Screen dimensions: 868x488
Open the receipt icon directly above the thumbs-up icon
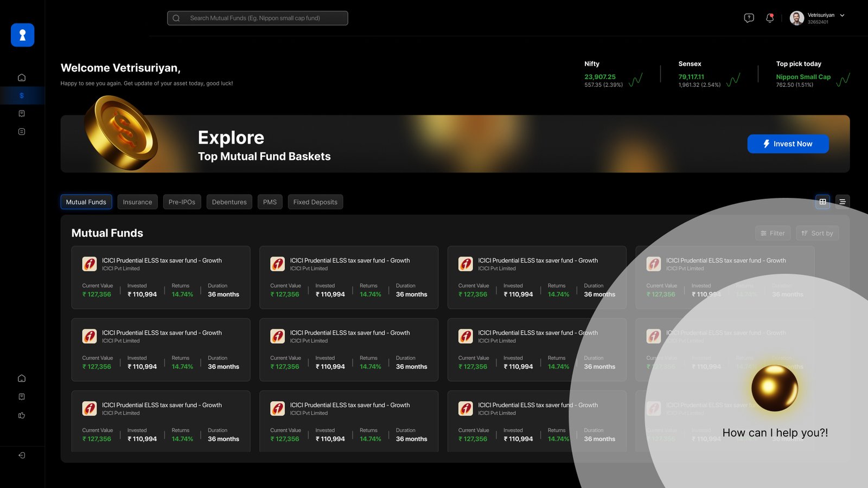[22, 397]
